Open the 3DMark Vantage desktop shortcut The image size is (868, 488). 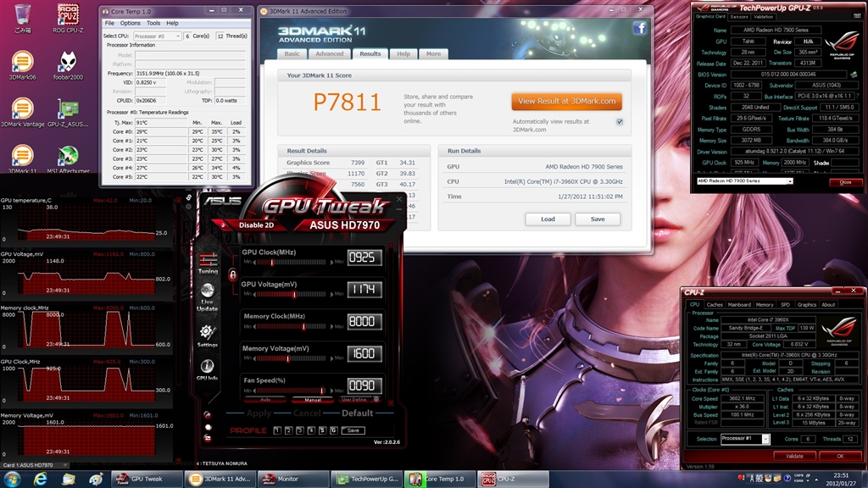tap(22, 113)
